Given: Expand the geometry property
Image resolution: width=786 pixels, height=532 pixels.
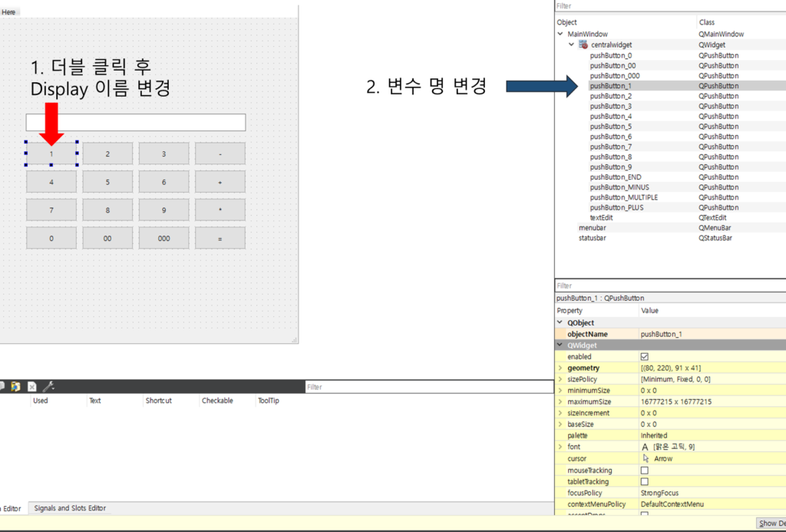Looking at the screenshot, I should click(560, 368).
